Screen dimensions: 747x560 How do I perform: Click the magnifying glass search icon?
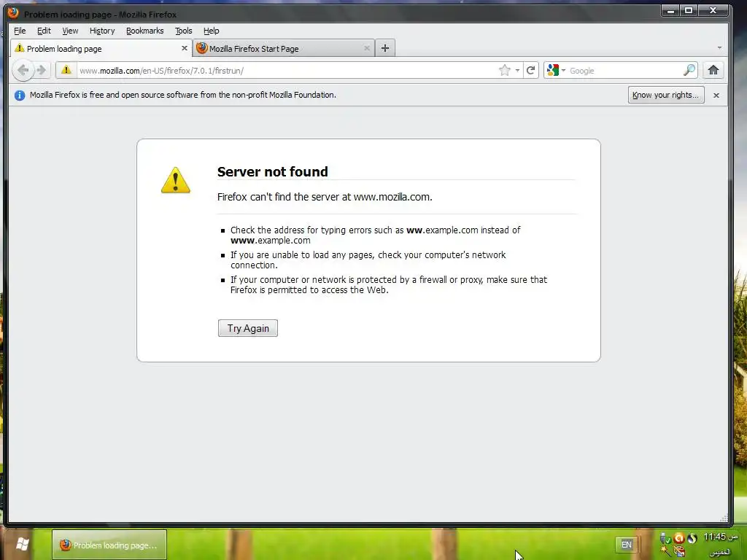[x=689, y=71]
